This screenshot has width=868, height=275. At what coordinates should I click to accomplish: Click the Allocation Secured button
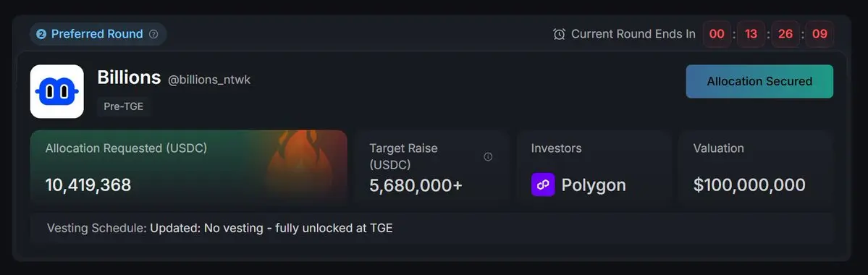[x=759, y=81]
